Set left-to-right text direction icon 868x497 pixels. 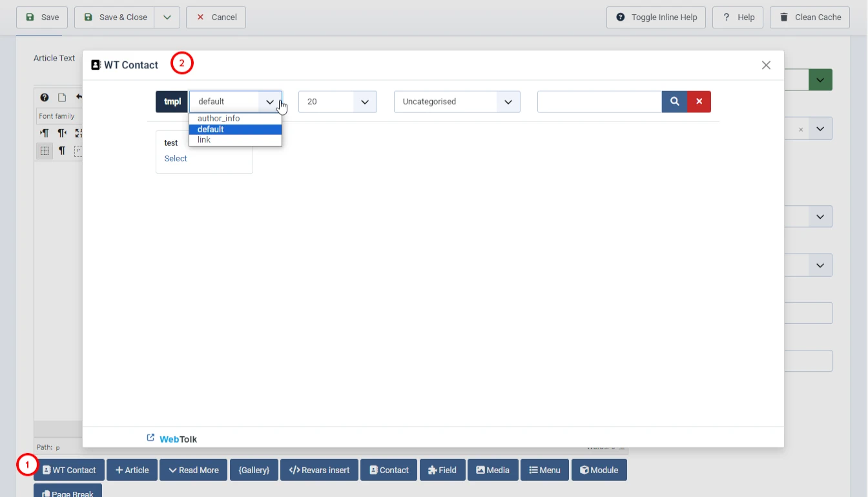[x=45, y=133]
